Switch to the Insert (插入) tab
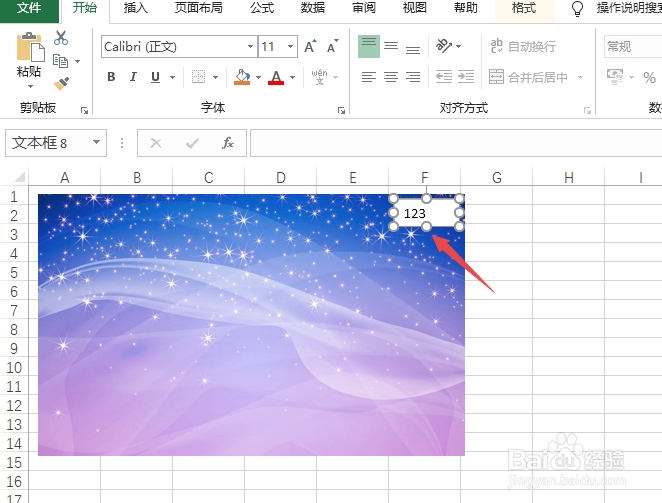The image size is (662, 503). coord(136,8)
